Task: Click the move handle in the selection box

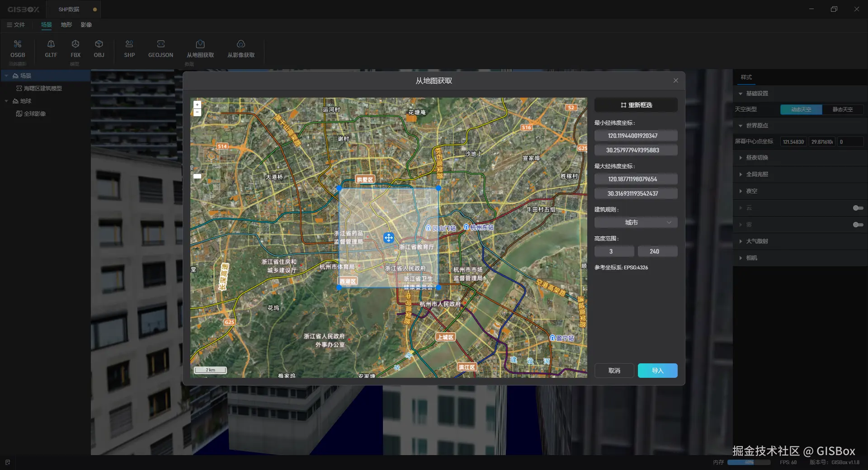Action: [389, 238]
